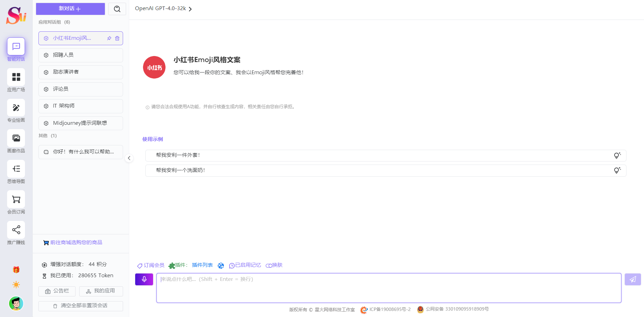Open the 你好！有什么我可以帮助... conversation

[x=81, y=152]
